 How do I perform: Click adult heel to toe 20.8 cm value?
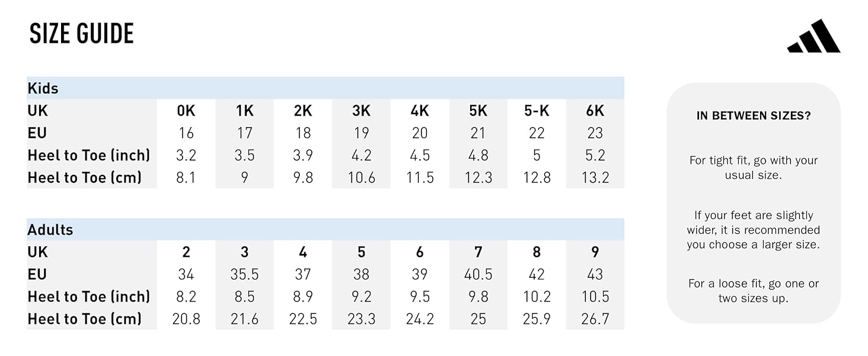pos(186,319)
